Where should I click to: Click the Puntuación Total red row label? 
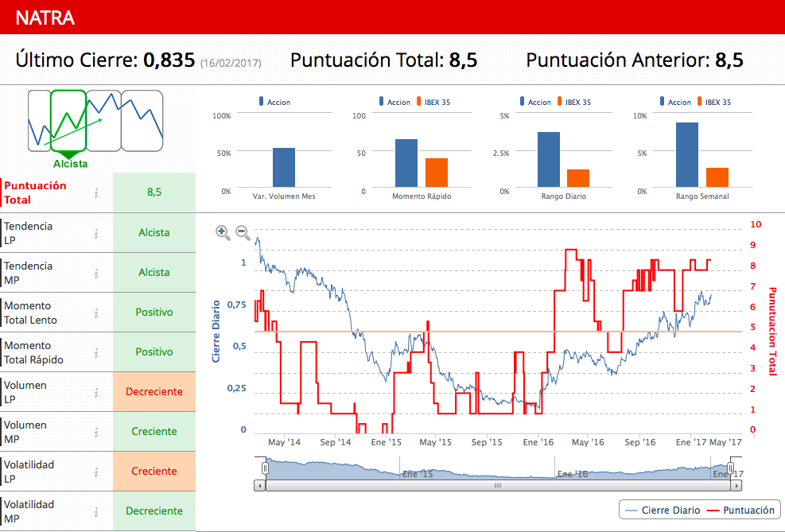35,192
